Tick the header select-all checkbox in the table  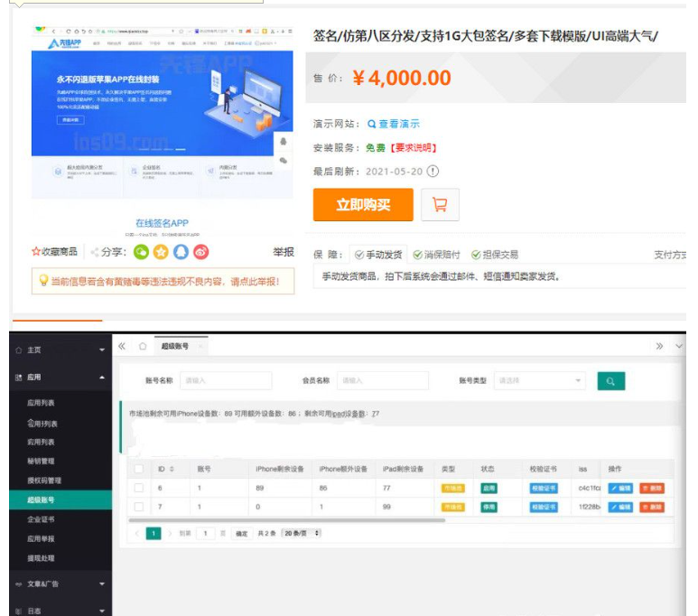pyautogui.click(x=138, y=469)
